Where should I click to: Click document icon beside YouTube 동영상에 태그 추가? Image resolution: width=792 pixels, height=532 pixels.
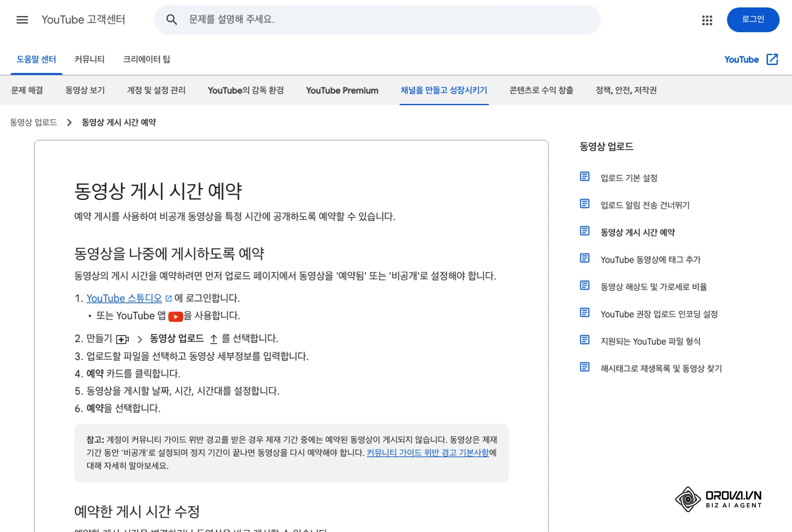tap(585, 258)
